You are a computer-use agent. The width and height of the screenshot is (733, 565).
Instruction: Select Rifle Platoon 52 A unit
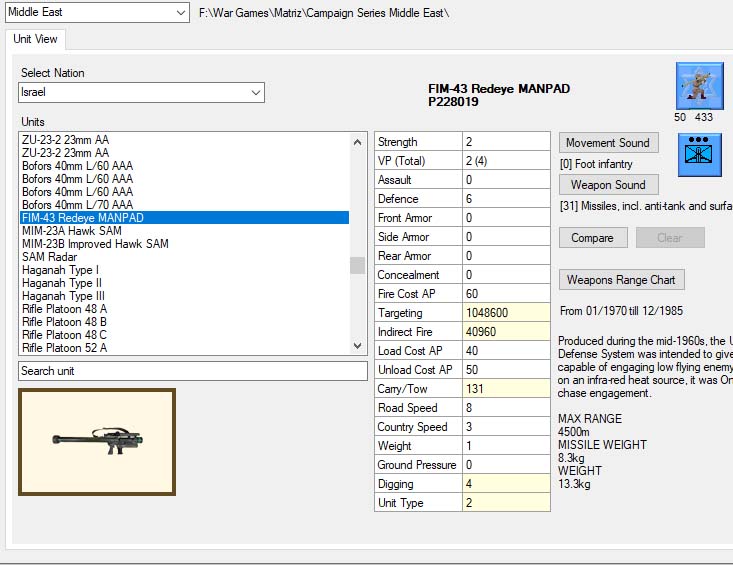pos(185,348)
